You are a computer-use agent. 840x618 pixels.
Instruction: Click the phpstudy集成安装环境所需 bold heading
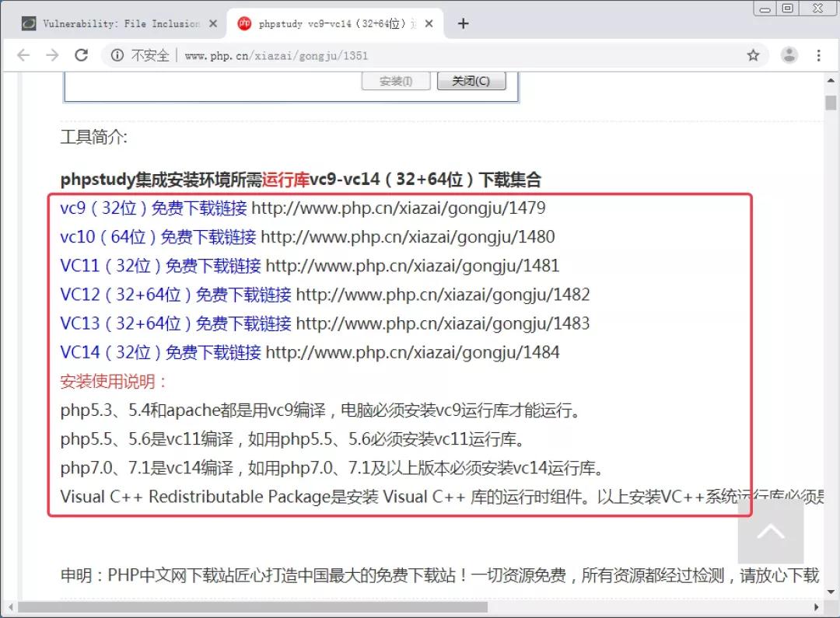300,180
